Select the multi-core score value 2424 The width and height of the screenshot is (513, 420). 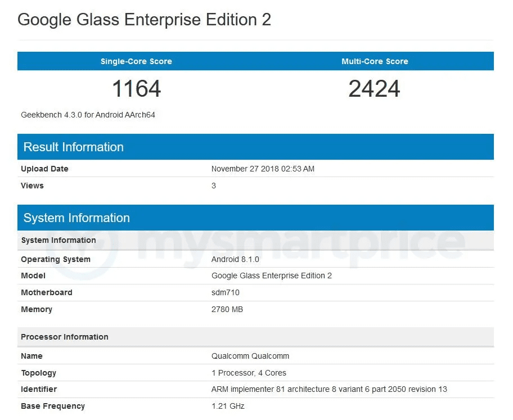(374, 88)
